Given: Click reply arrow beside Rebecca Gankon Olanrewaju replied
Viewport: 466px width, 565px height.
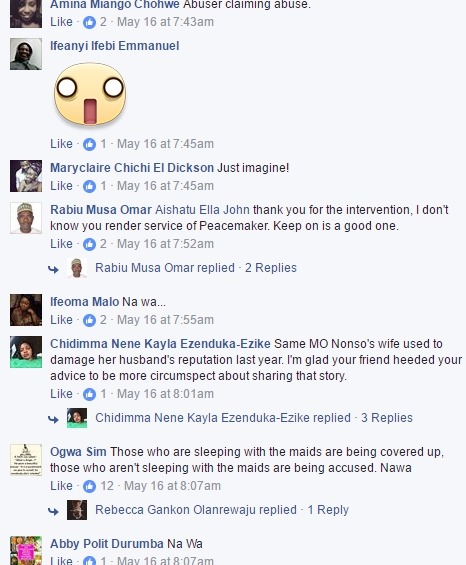Looking at the screenshot, I should 53,511.
